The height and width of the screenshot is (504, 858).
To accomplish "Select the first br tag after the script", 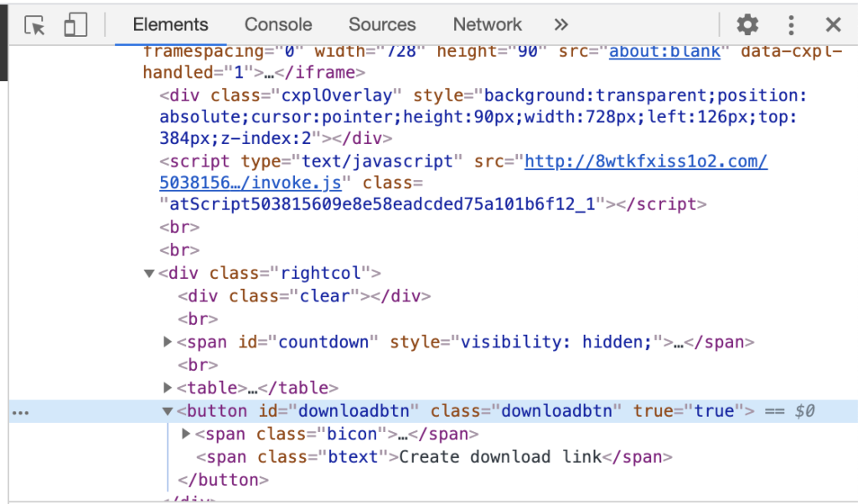I will [x=179, y=227].
